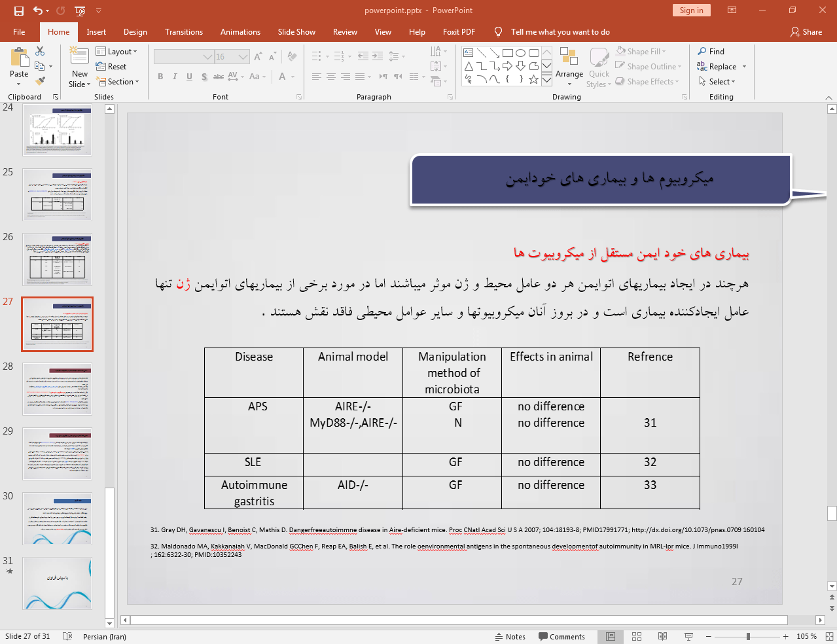
Task: Switch to the Insert tab
Action: tap(96, 32)
